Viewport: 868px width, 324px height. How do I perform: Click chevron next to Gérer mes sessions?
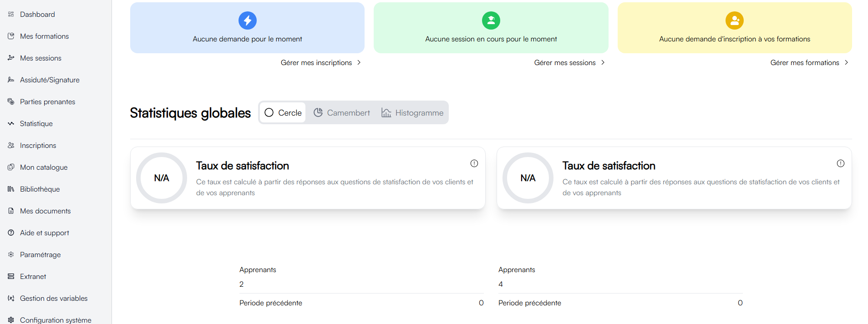click(603, 63)
